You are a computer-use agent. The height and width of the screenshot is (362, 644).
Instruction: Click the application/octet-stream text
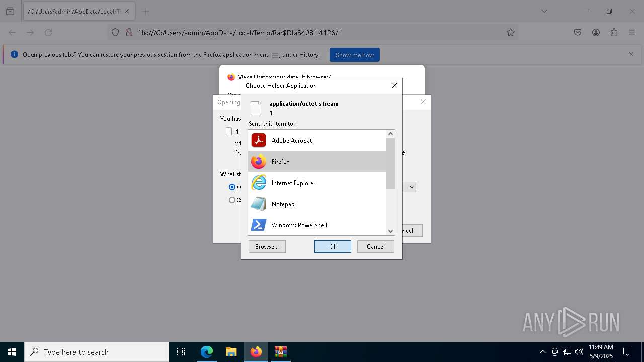pos(303,103)
